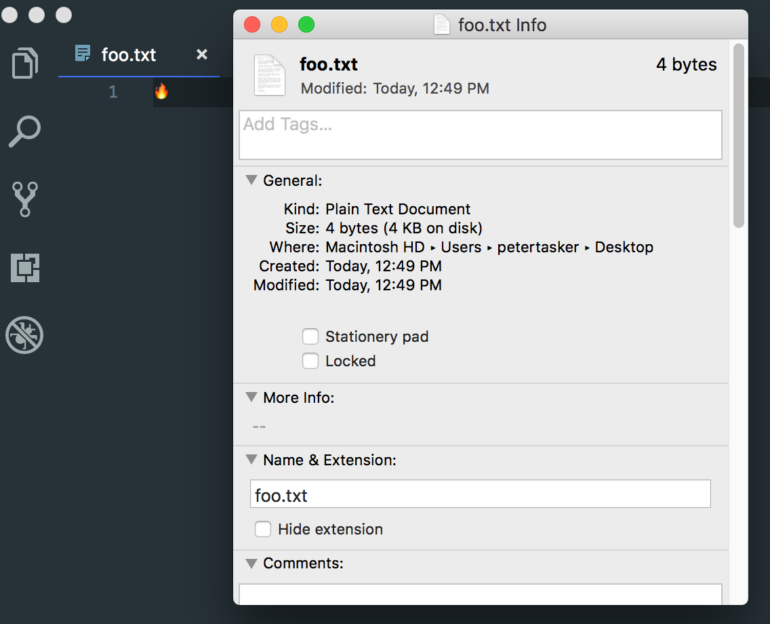Close the foo.txt editor tab
The height and width of the screenshot is (624, 770).
(x=202, y=55)
